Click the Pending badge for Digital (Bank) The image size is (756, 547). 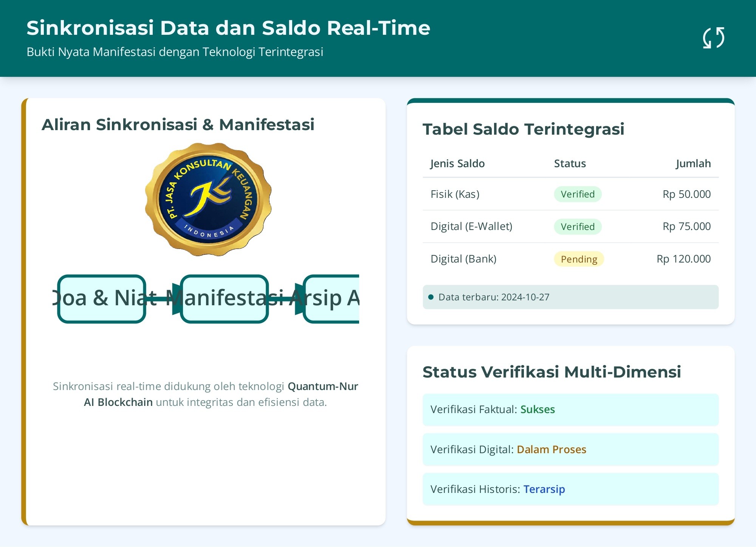pos(578,259)
